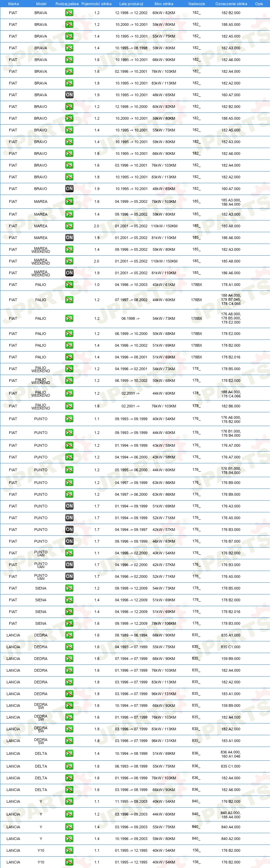Click the Nadwozie column header
The width and height of the screenshot is (270, 868).
[x=197, y=4]
